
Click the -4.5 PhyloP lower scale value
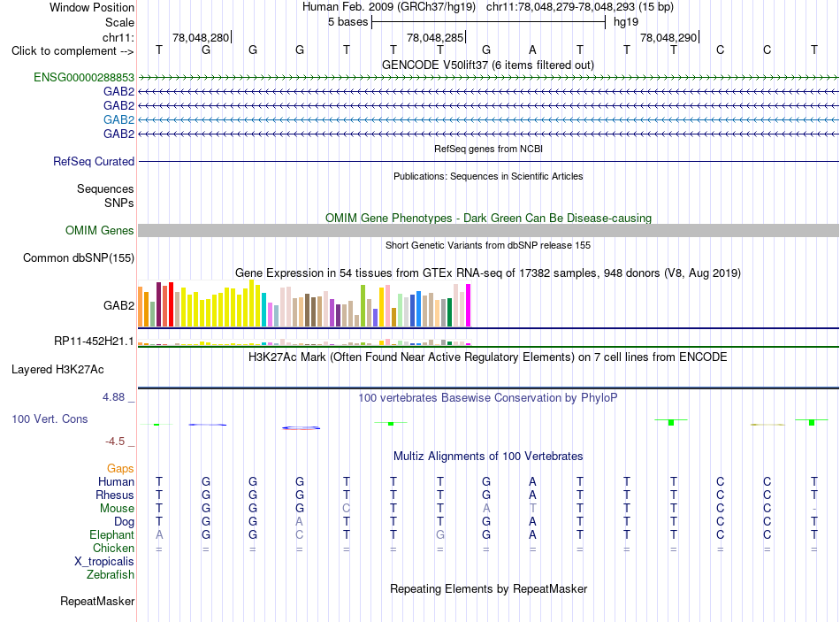pyautogui.click(x=115, y=442)
